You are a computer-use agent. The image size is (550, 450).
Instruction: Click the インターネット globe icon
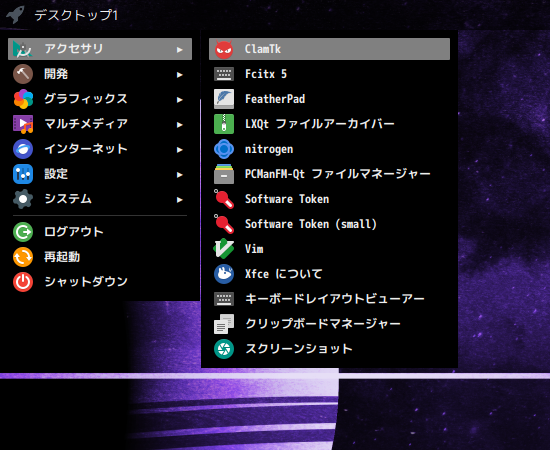click(23, 149)
